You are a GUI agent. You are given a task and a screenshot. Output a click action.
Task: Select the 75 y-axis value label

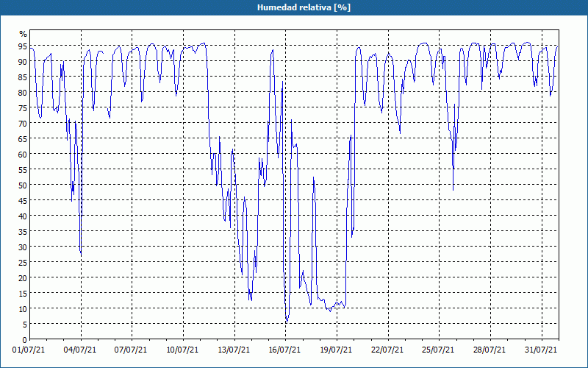[x=23, y=107]
